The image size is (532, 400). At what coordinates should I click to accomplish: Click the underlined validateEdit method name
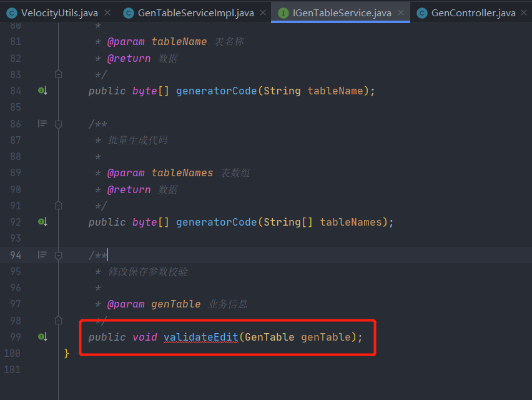[x=200, y=337]
